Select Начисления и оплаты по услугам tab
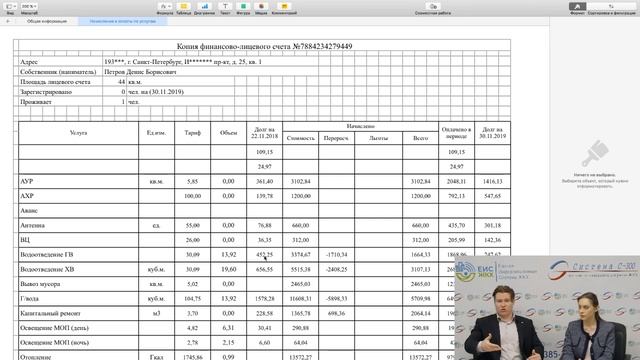The image size is (640, 360). coord(123,21)
